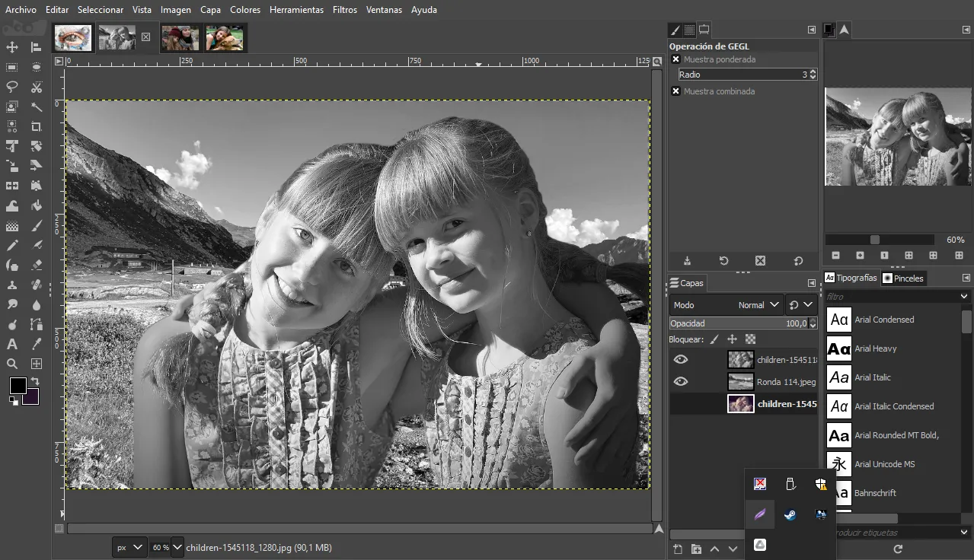Switch to the Pinceles tab
Viewport: 974px width, 560px height.
[x=903, y=278]
